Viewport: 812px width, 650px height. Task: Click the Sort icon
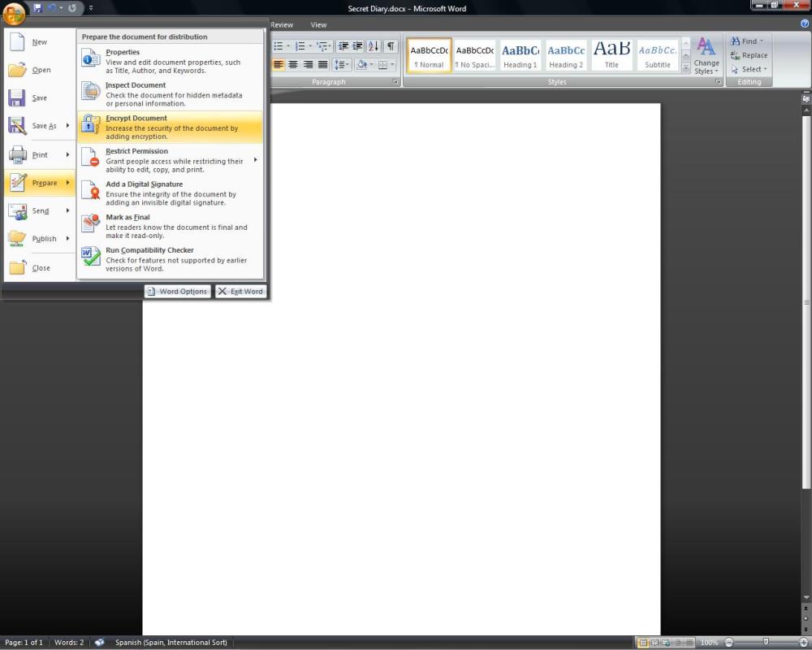coord(374,46)
